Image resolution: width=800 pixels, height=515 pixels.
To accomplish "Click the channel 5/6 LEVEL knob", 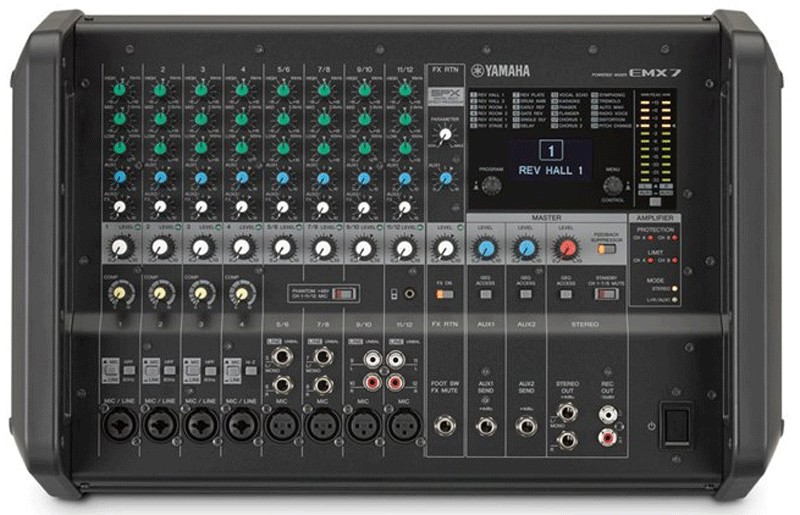I will tap(282, 248).
